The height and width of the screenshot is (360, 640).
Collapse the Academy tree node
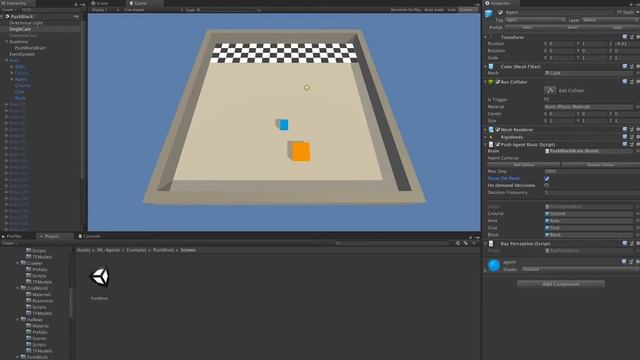pyautogui.click(x=7, y=42)
